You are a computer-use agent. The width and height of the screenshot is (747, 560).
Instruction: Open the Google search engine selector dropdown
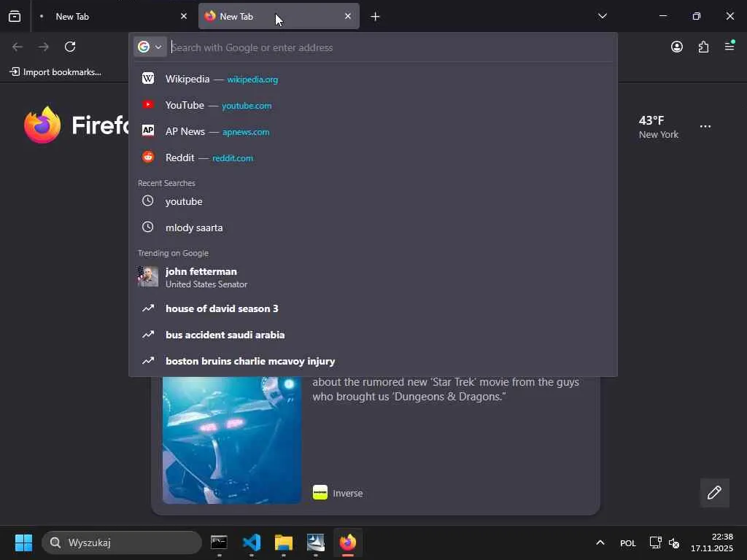coord(150,47)
